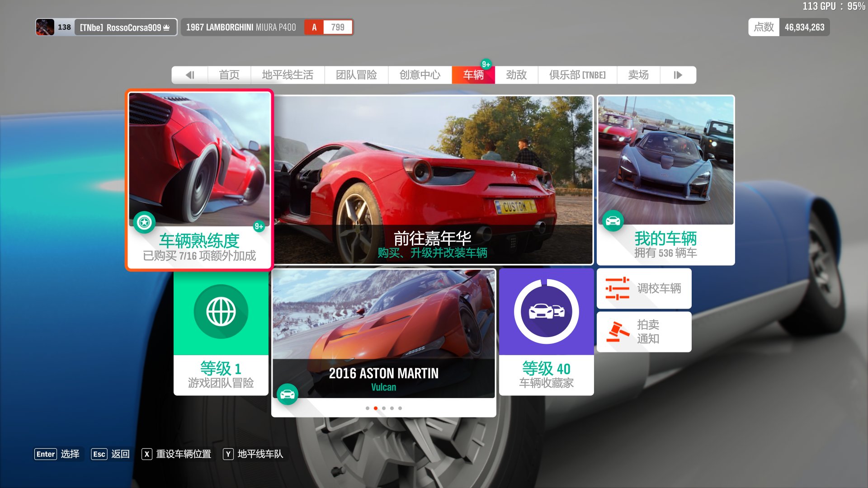Open the 车辆熟练度 tile
The height and width of the screenshot is (488, 868).
(199, 180)
